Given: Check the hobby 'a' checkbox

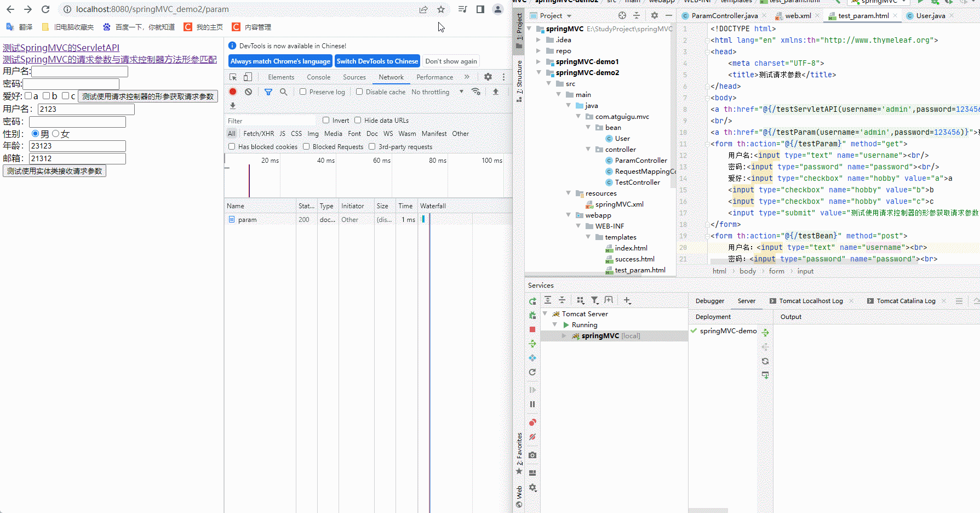Looking at the screenshot, I should click(x=28, y=96).
